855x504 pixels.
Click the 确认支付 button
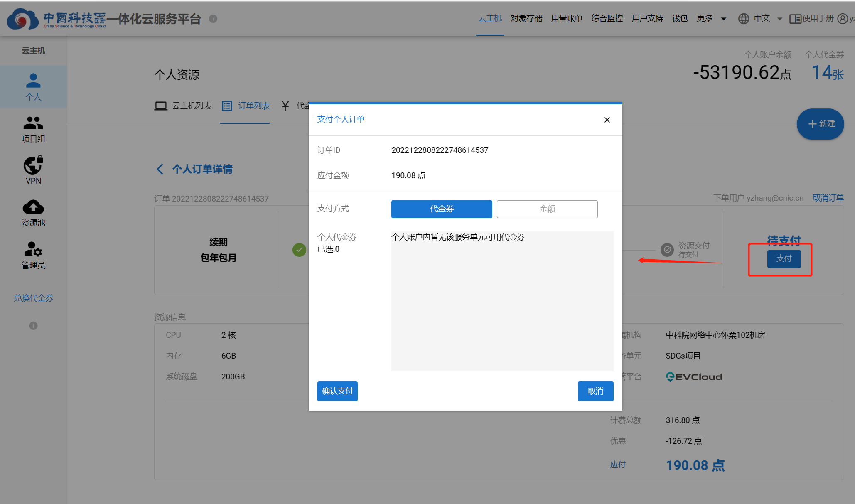[337, 391]
